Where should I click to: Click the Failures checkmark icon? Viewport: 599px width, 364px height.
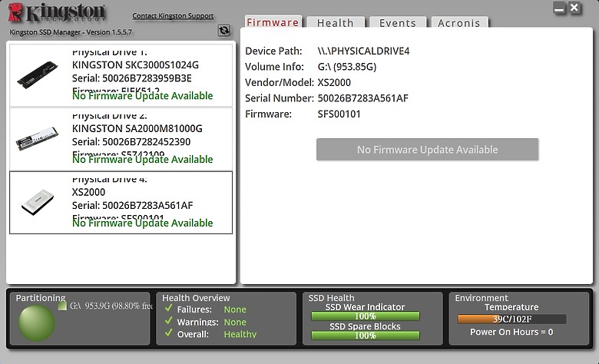point(168,308)
